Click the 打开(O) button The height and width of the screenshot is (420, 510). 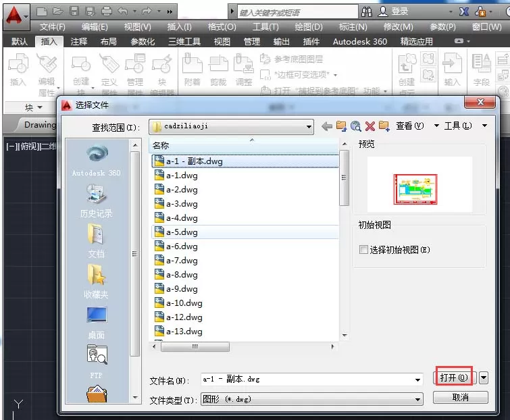tap(454, 378)
